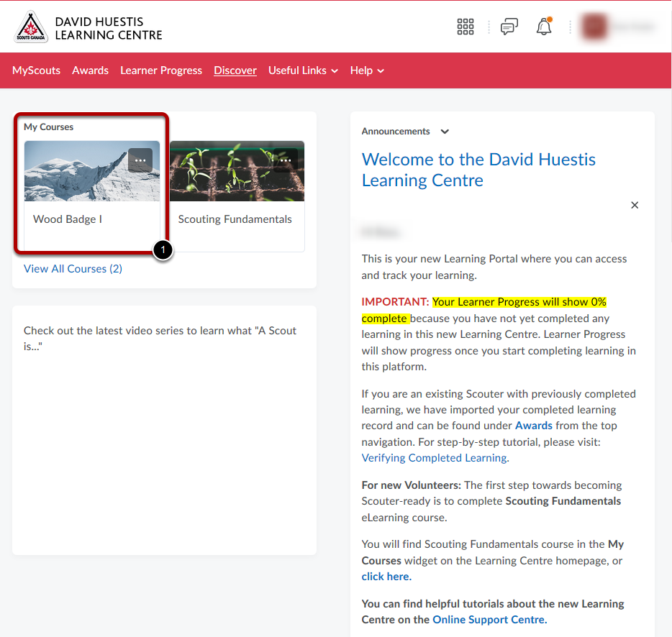672x637 pixels.
Task: Click View All Courses (2) link
Action: click(x=73, y=269)
